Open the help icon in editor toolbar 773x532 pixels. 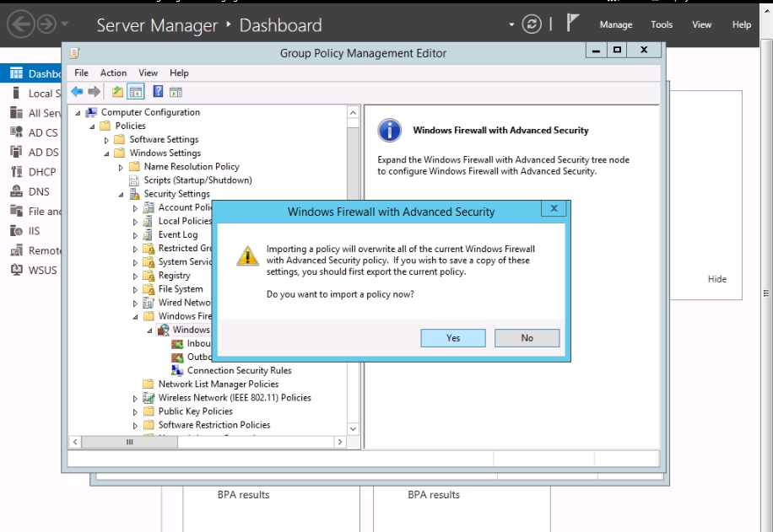point(158,92)
